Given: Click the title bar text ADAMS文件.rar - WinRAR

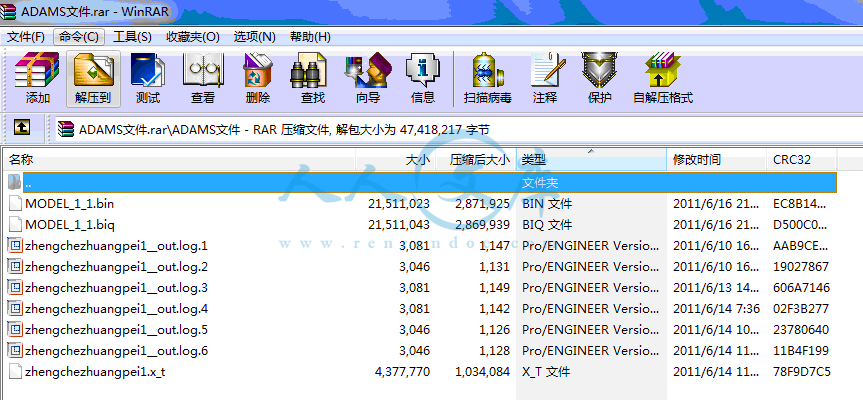Looking at the screenshot, I should tap(95, 10).
